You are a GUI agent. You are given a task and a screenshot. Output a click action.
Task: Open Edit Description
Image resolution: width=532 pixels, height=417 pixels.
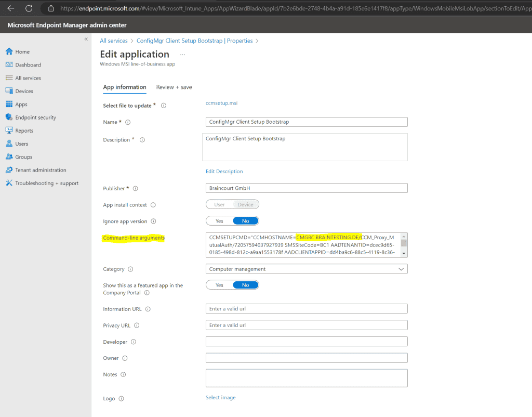(x=224, y=171)
